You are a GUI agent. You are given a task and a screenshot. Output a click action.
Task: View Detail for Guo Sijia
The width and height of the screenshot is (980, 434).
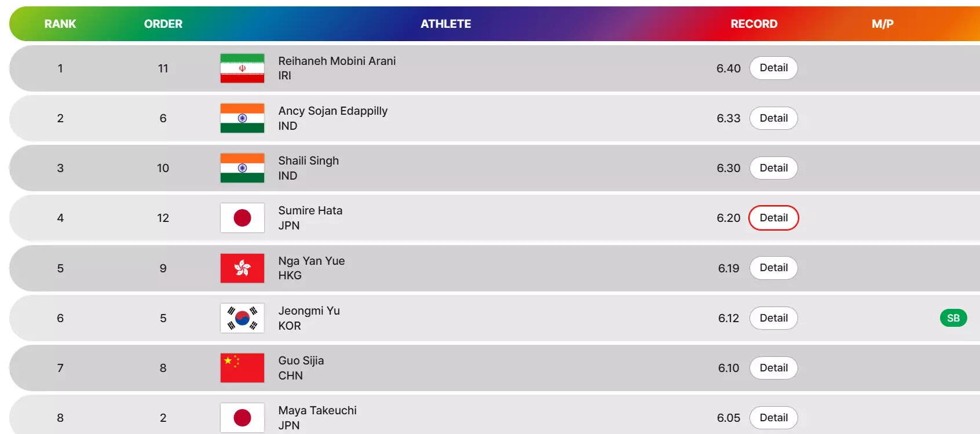tap(773, 368)
